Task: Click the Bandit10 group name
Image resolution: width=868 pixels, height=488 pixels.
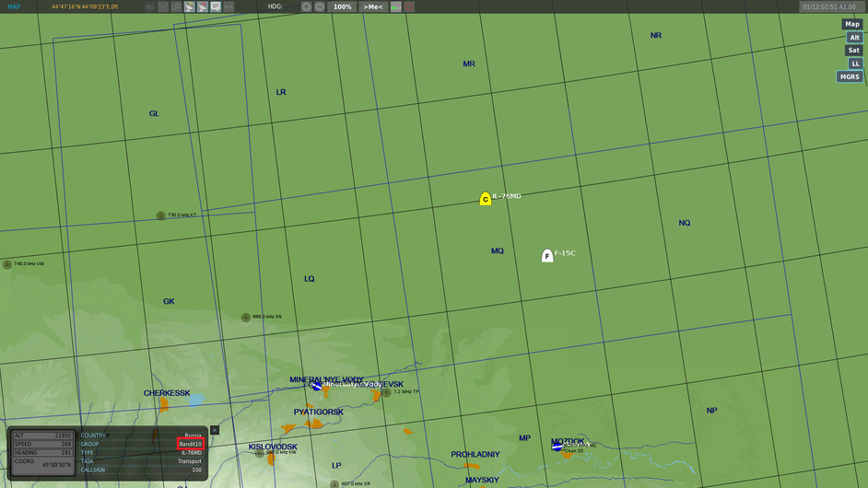Action: [x=190, y=444]
